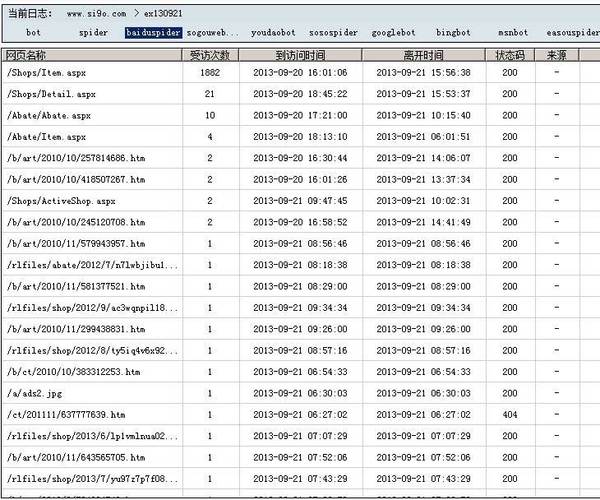Switch to the sosospider tab
Image resolution: width=600 pixels, height=500 pixels.
pos(333,33)
